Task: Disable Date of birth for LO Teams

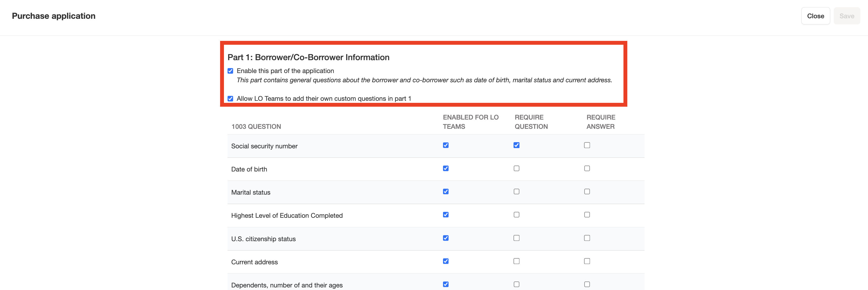Action: click(x=446, y=169)
